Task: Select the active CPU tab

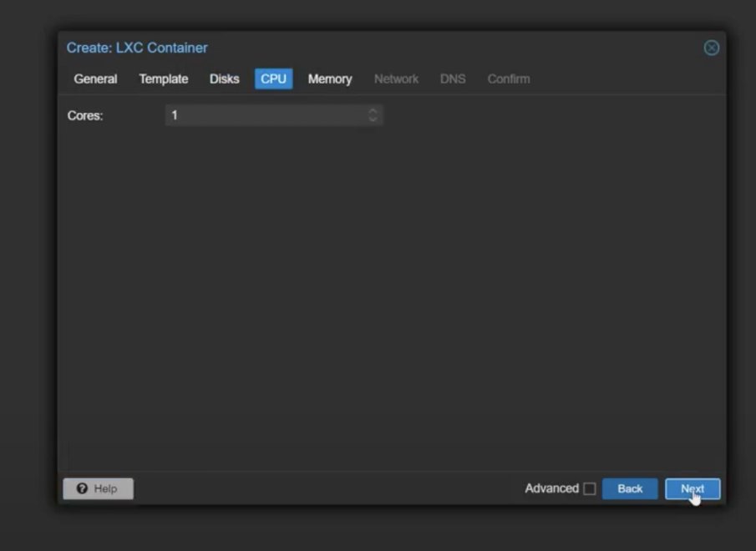Action: (273, 79)
